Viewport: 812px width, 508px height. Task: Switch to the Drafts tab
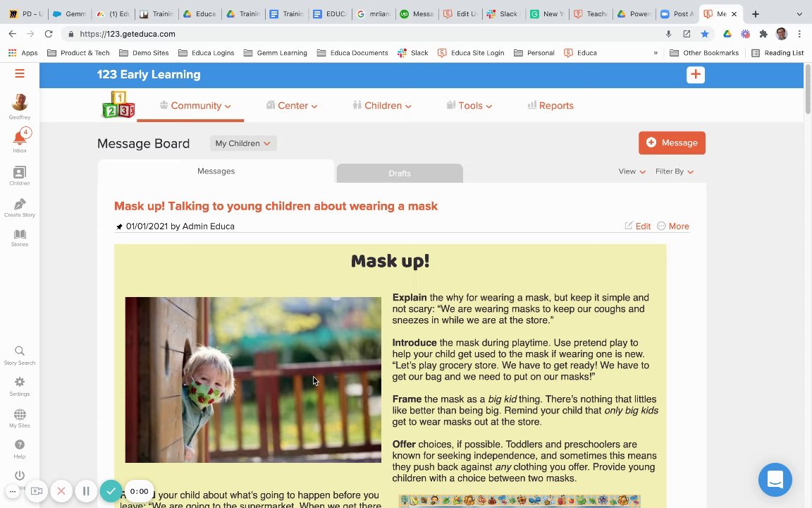tap(399, 173)
